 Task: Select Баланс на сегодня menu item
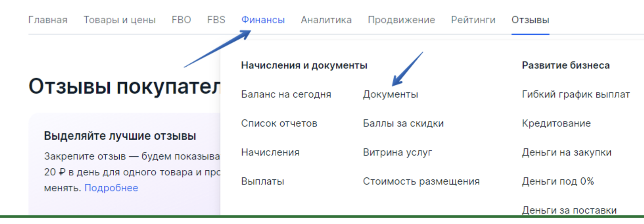(286, 95)
